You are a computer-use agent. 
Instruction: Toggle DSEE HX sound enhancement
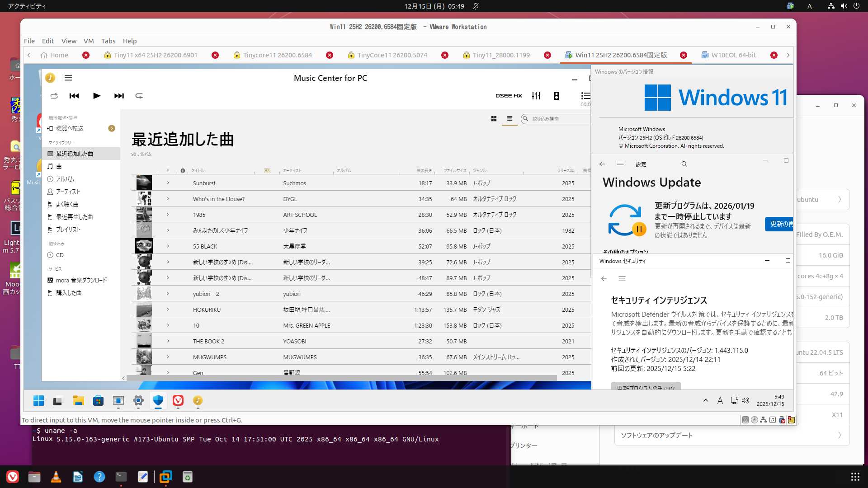(x=509, y=96)
